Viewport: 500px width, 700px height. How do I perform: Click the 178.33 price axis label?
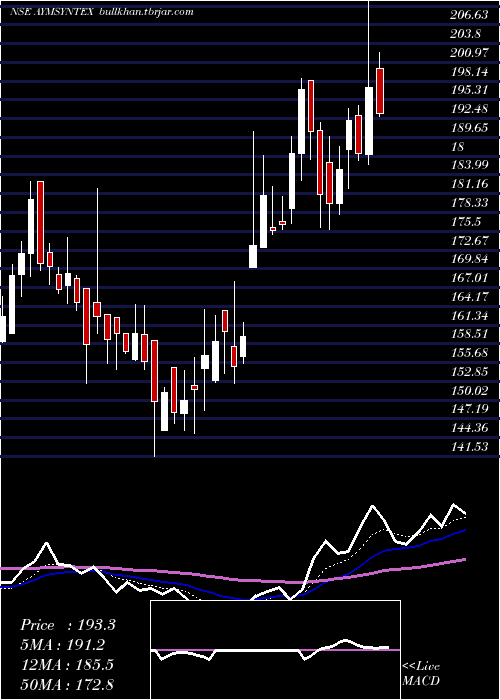(469, 203)
